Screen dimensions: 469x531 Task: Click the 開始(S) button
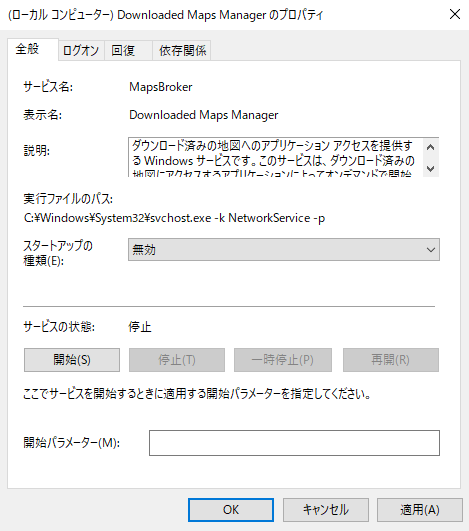point(72,360)
